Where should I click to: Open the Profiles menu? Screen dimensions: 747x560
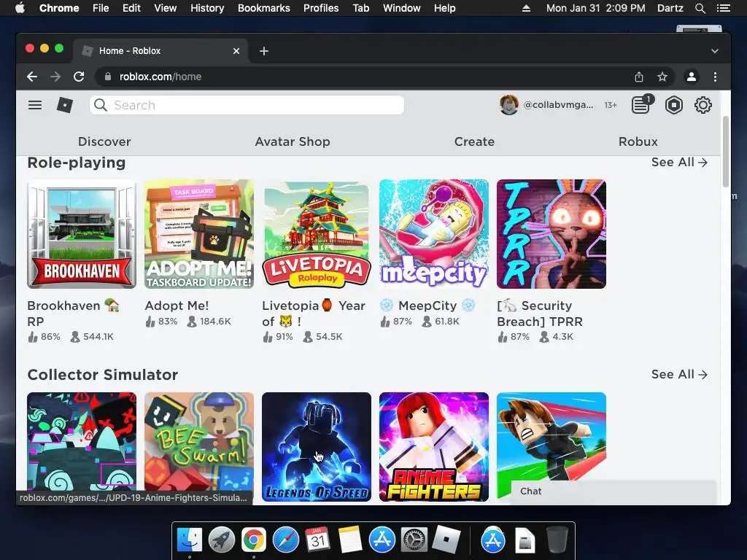[x=321, y=8]
